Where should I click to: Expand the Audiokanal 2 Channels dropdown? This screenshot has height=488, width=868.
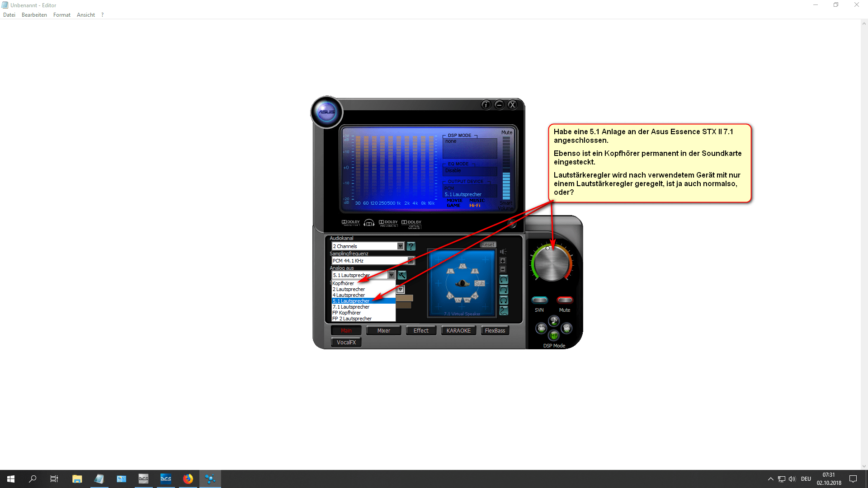(400, 246)
